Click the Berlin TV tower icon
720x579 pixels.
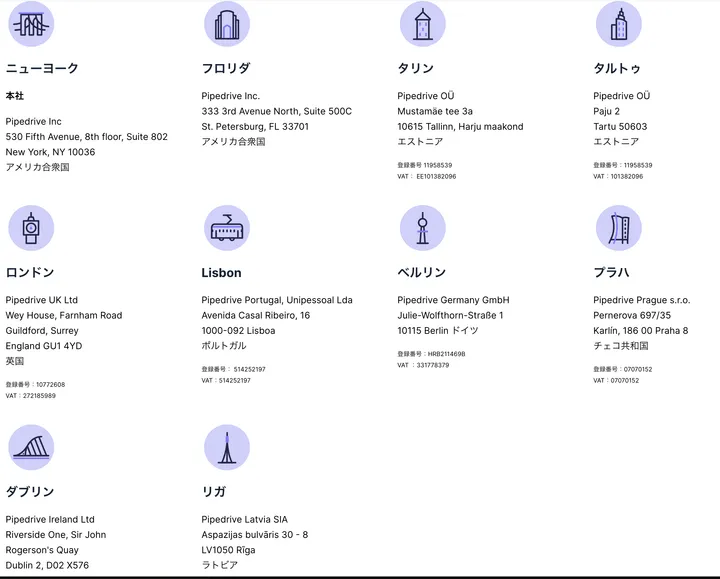point(423,228)
